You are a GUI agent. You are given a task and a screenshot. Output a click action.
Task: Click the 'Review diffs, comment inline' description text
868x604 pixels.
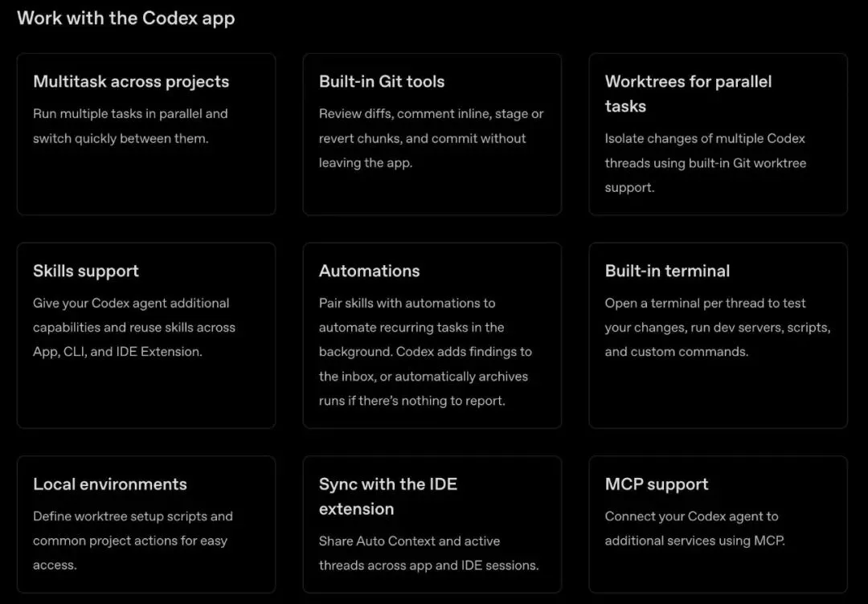tap(431, 138)
